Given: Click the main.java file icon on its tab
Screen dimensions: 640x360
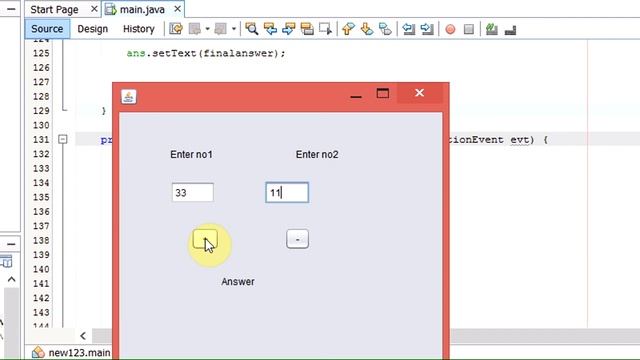Looking at the screenshot, I should (x=110, y=9).
